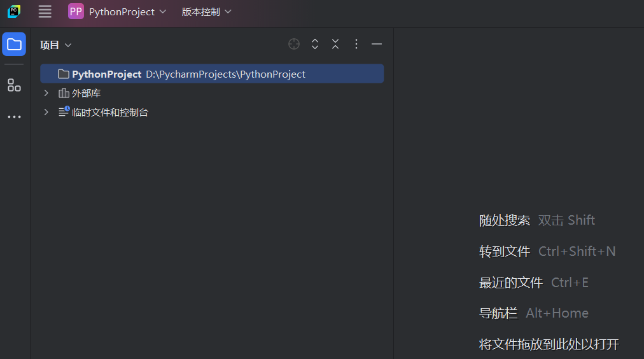Open the 项目 view selector dropdown
Image resolution: width=644 pixels, height=359 pixels.
pos(55,45)
